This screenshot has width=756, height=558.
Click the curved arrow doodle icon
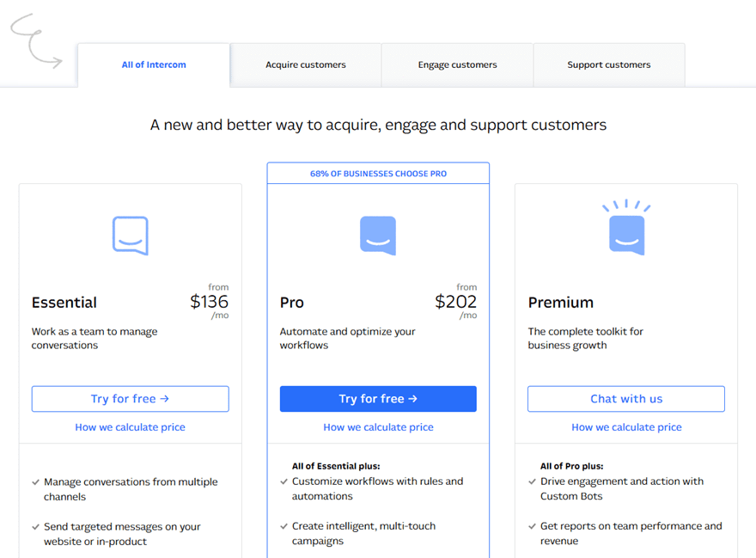[36, 40]
